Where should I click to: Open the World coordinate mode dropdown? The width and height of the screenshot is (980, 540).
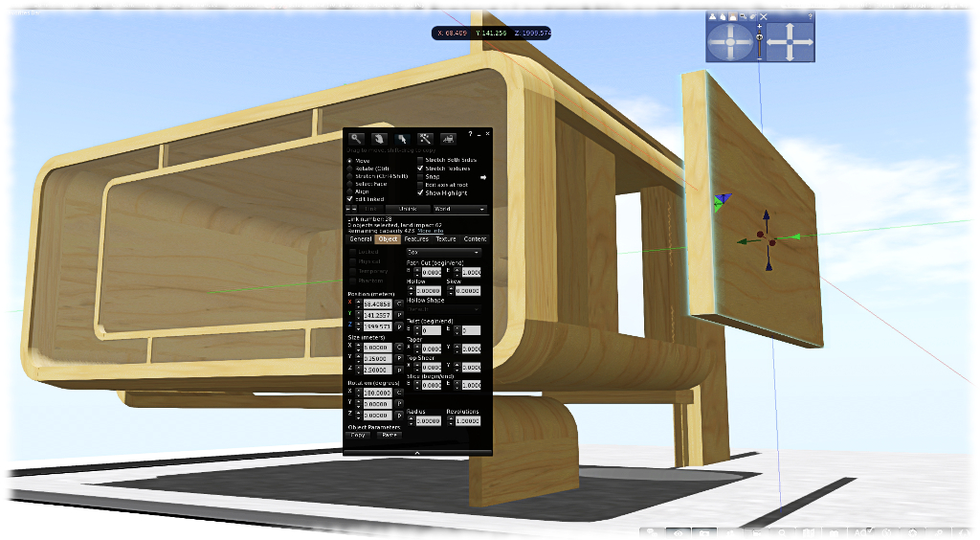459,208
